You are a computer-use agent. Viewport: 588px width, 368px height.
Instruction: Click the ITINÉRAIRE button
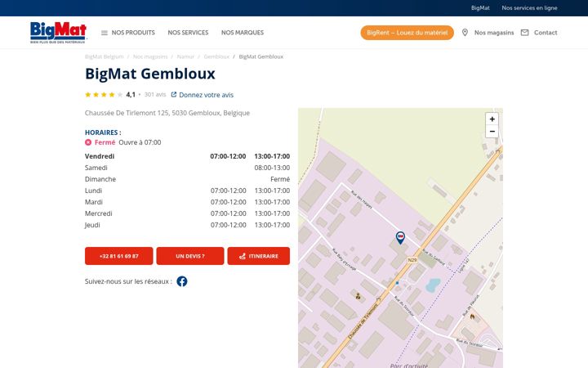pos(259,256)
